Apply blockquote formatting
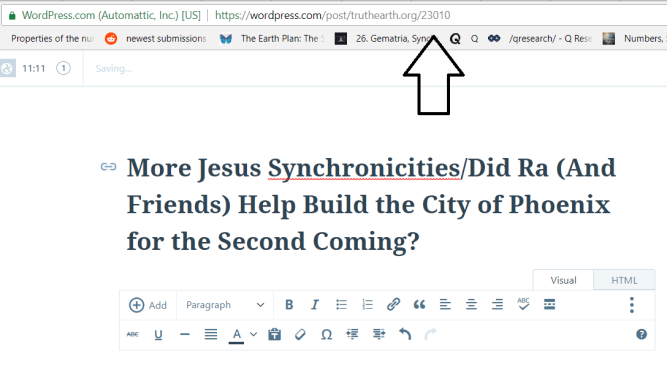The width and height of the screenshot is (667, 370). pos(419,305)
